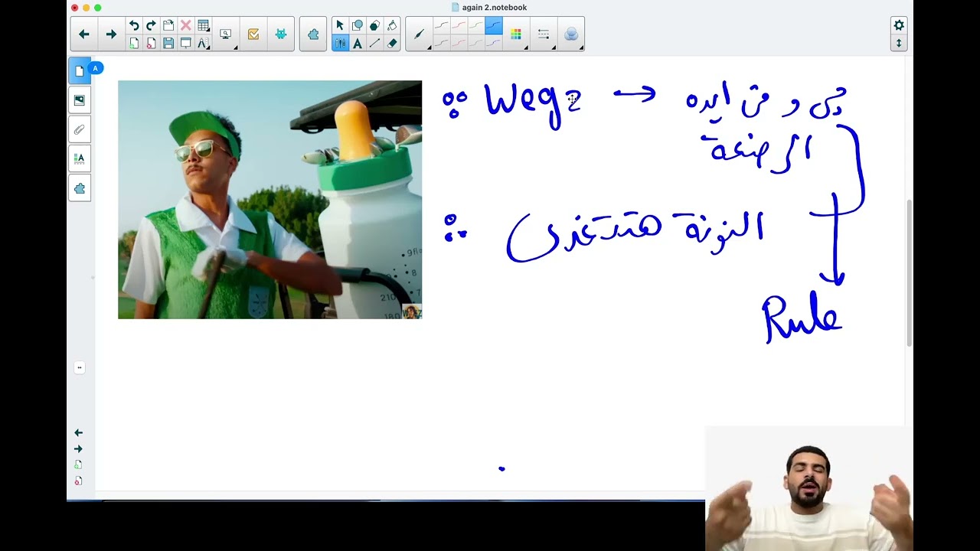This screenshot has width=980, height=551.
Task: Switch to the Attachments paperclip tab
Action: tap(80, 129)
